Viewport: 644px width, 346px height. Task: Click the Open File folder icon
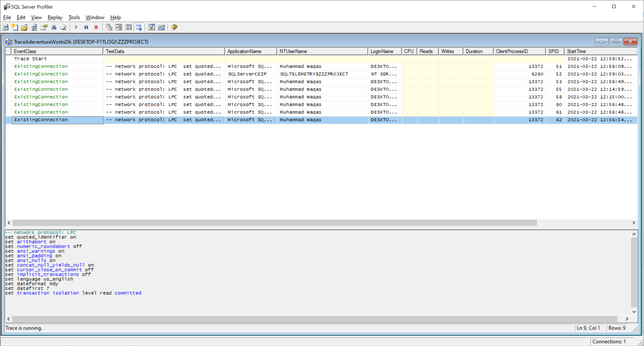point(25,27)
